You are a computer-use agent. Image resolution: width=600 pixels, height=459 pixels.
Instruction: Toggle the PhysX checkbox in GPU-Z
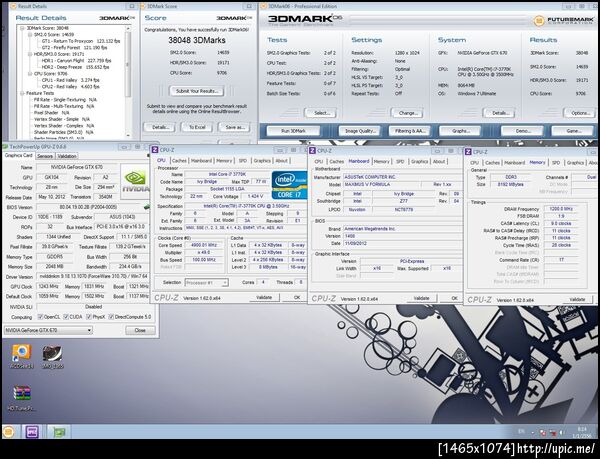(x=89, y=317)
